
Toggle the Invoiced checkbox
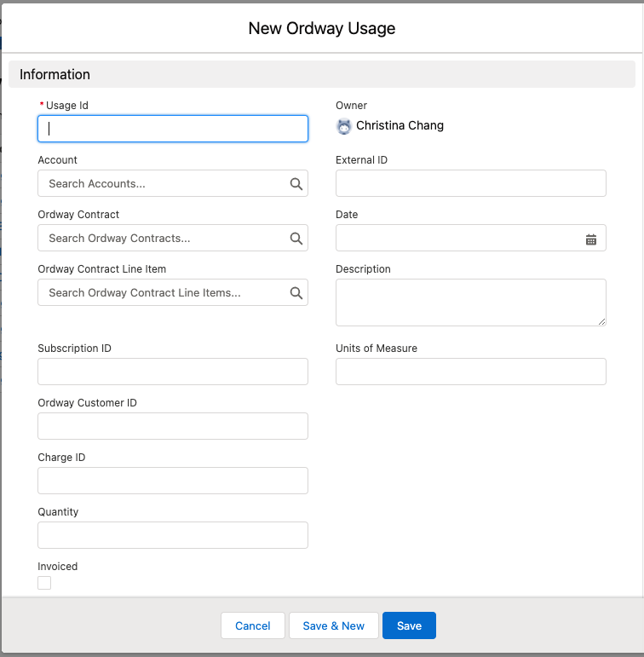click(x=44, y=582)
